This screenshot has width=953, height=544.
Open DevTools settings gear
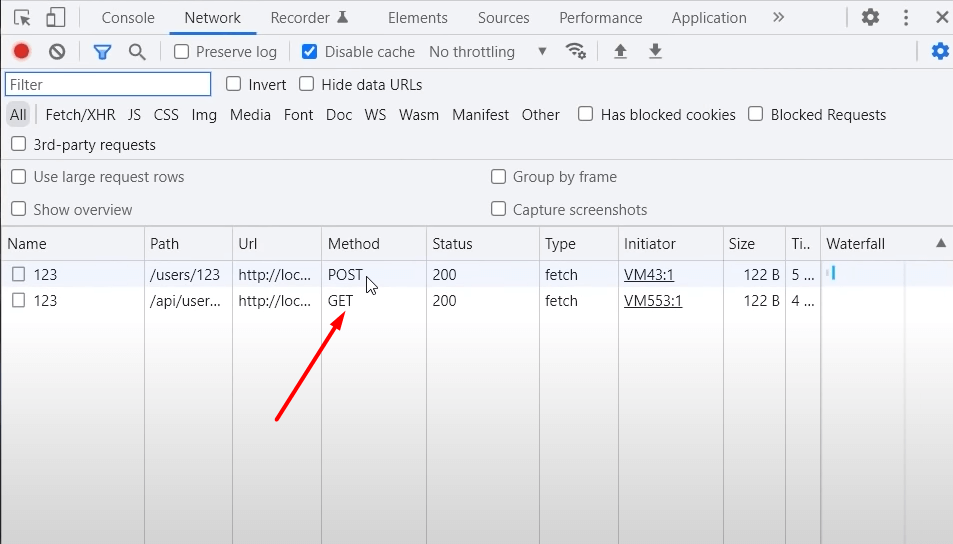pos(870,18)
